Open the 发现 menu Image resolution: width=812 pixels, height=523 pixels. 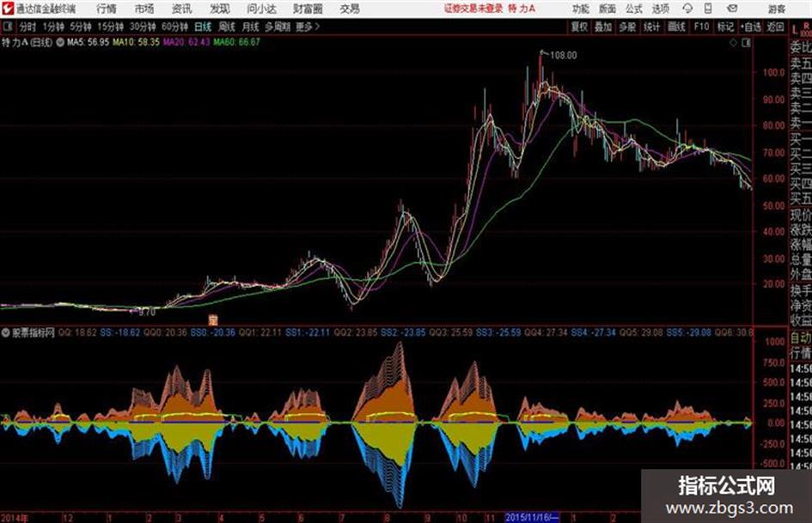pos(220,9)
